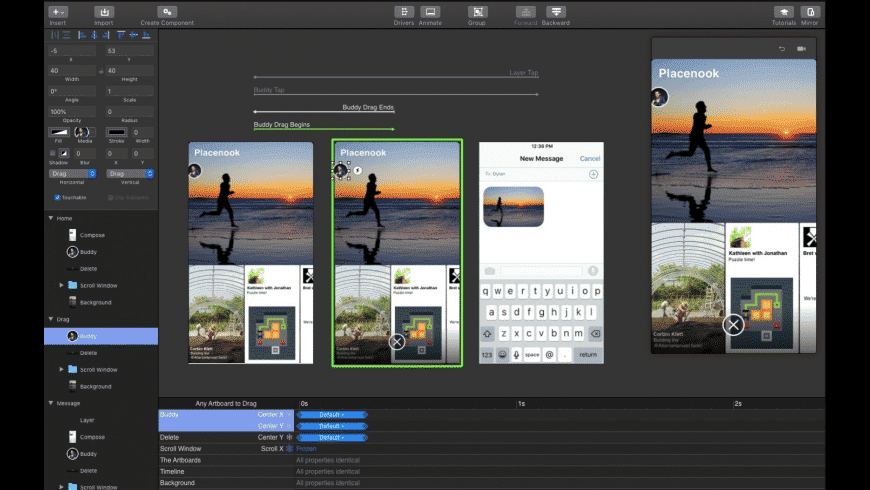This screenshot has height=490, width=870.
Task: Click the Opacity input field
Action: [x=72, y=112]
